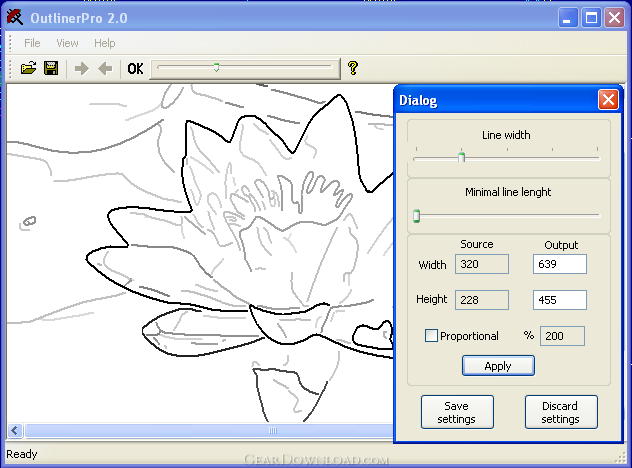Enable the Proportional checkbox
632x468 pixels.
(x=431, y=335)
